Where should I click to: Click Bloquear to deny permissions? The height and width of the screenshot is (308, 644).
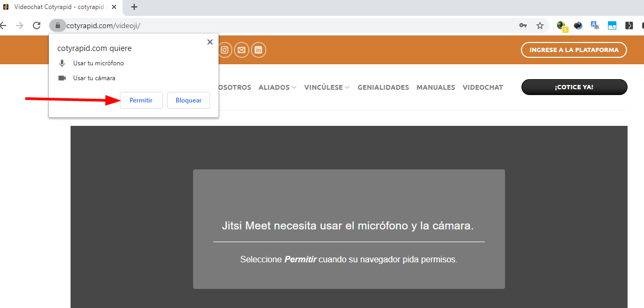tap(188, 100)
